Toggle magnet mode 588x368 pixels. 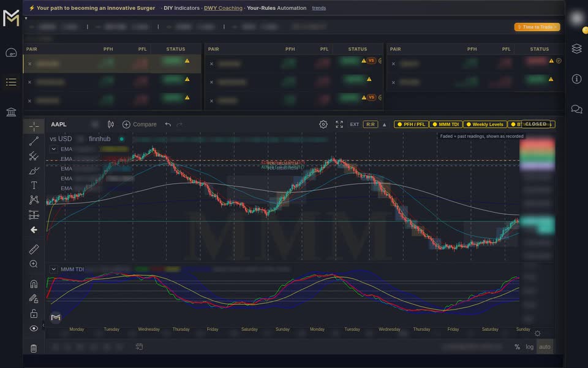34,284
